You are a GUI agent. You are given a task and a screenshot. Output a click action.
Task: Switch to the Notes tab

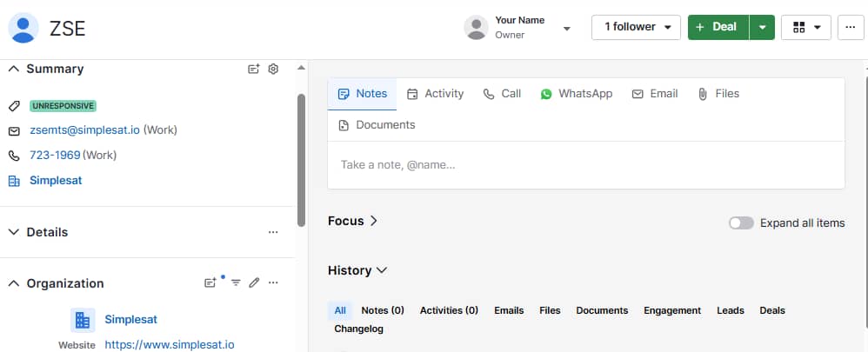click(362, 94)
